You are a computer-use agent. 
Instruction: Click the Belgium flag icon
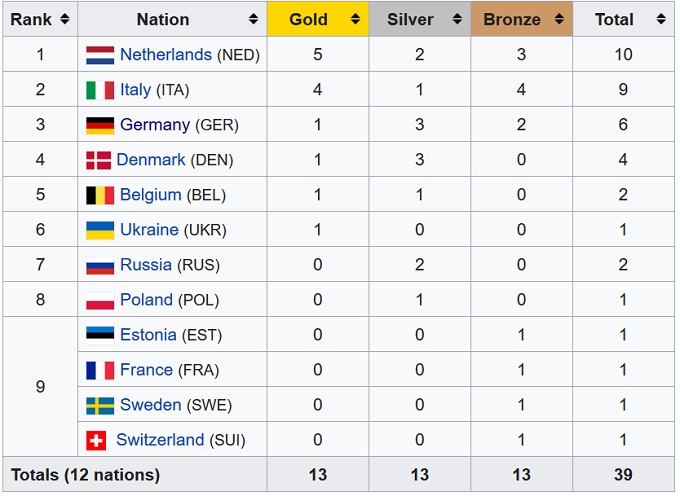(x=100, y=195)
